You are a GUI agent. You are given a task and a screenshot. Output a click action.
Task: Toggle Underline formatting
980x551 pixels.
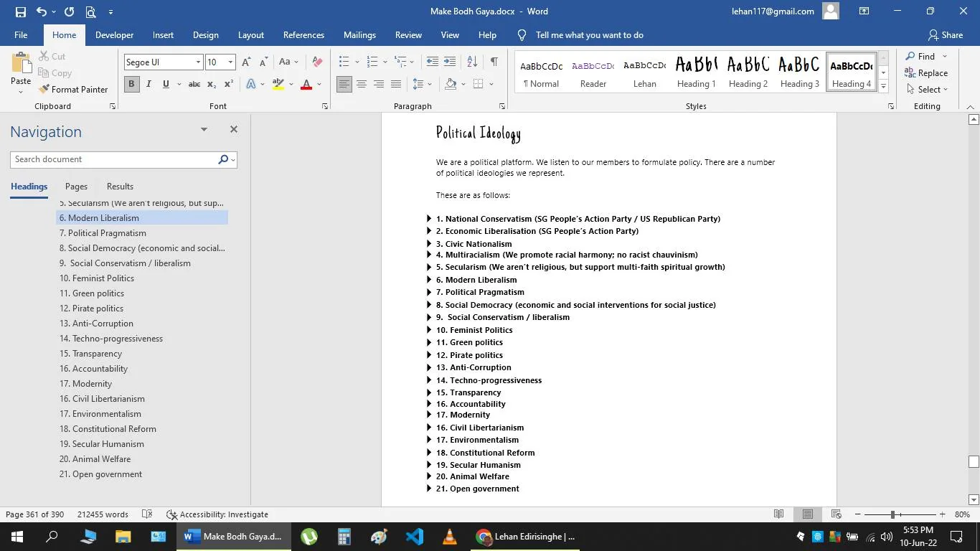166,84
